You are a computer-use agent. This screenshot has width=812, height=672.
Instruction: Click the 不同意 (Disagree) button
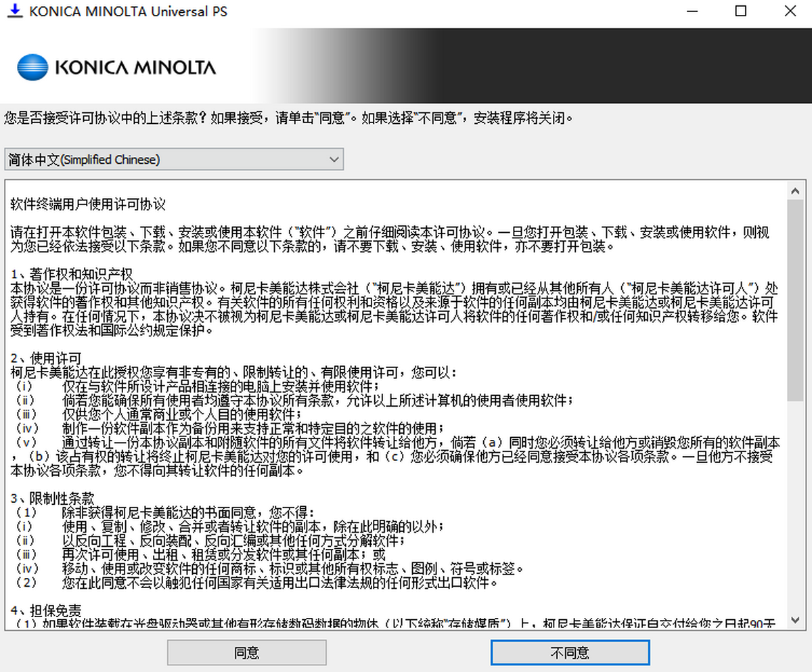tap(570, 653)
